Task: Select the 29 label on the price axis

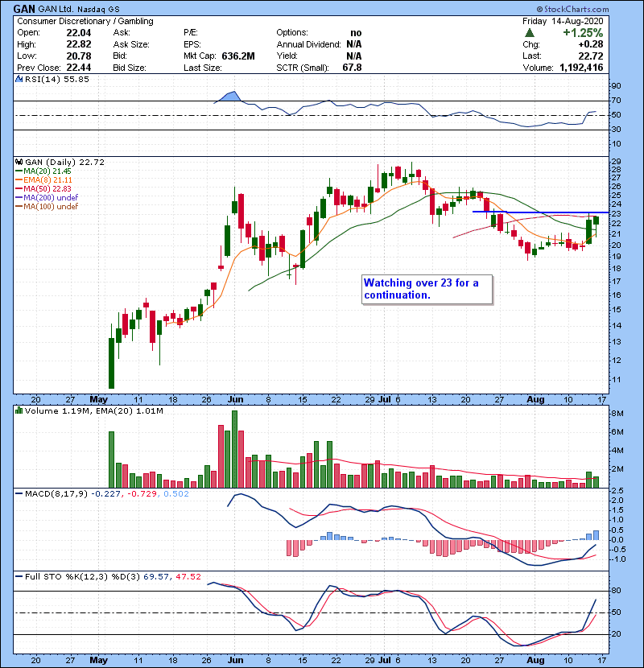Action: click(x=617, y=162)
